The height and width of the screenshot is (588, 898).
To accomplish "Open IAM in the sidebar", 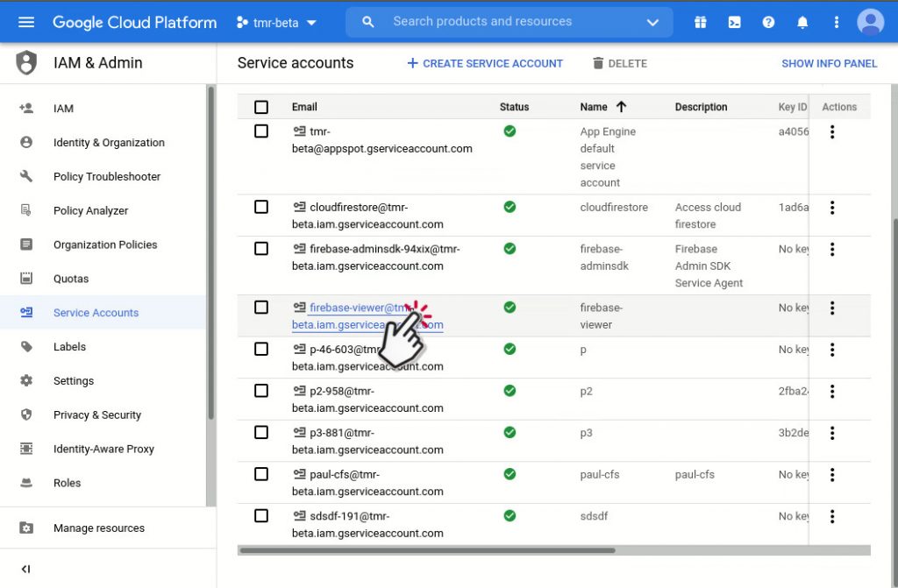I will click(x=63, y=108).
